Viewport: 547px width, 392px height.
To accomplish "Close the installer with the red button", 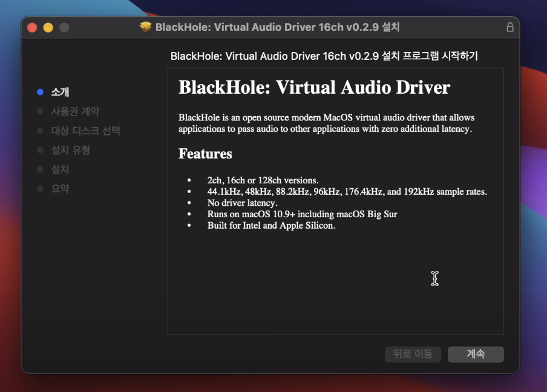I will click(32, 27).
